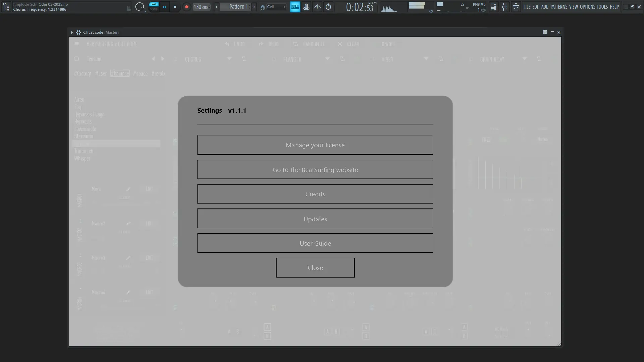Image resolution: width=644 pixels, height=362 pixels.
Task: Switch from PAT to SONG mode
Action: 154,9
